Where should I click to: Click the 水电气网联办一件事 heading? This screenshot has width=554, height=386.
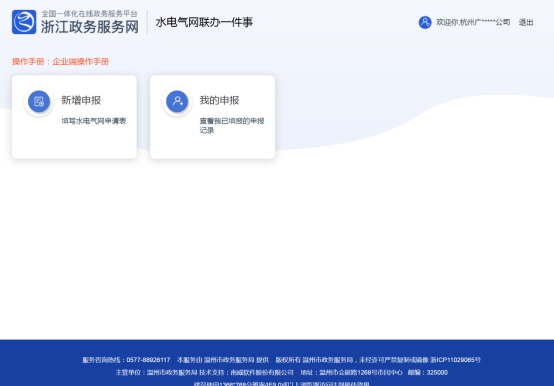[204, 22]
